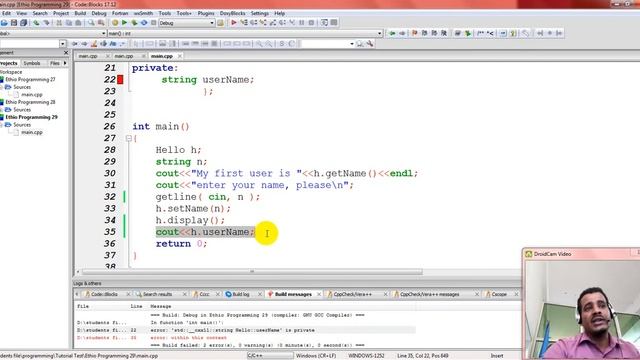
Task: Click the Abort build square icon
Action: pos(153,23)
